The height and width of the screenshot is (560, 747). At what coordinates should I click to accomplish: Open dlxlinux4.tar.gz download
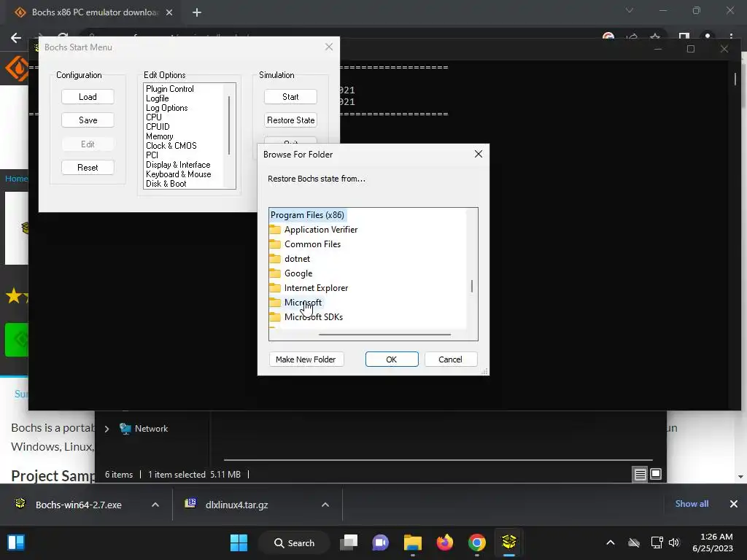coord(237,505)
